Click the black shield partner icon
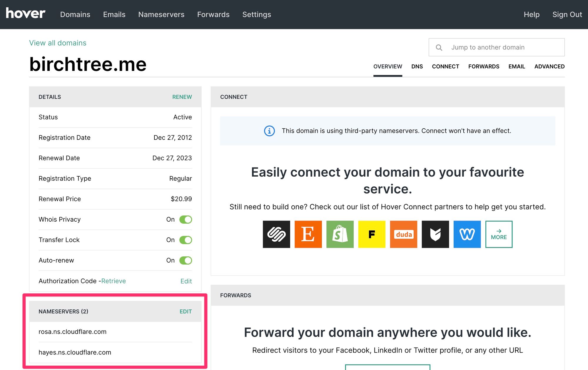Image resolution: width=588 pixels, height=370 pixels. click(x=435, y=234)
